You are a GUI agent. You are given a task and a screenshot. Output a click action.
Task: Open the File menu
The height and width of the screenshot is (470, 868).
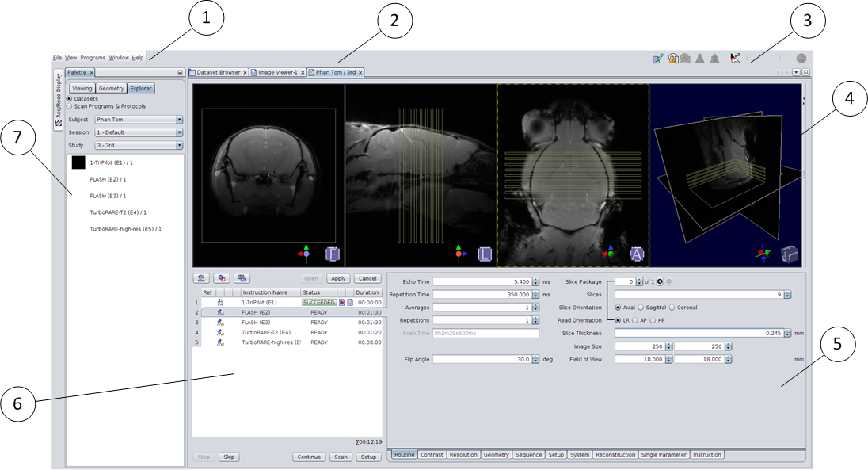[58, 58]
